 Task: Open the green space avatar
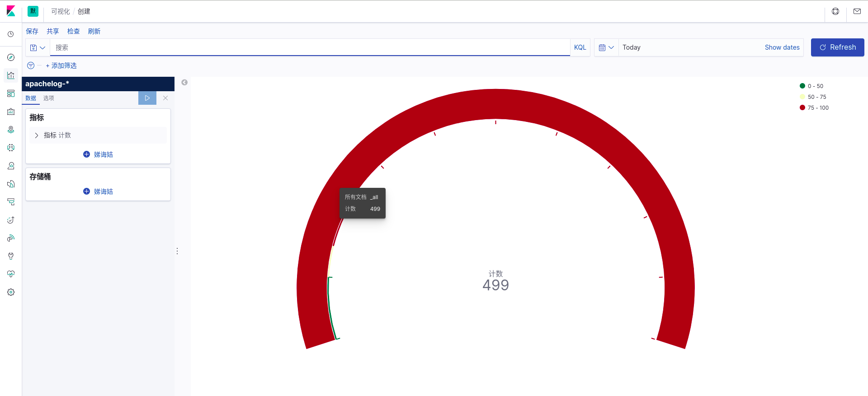33,11
